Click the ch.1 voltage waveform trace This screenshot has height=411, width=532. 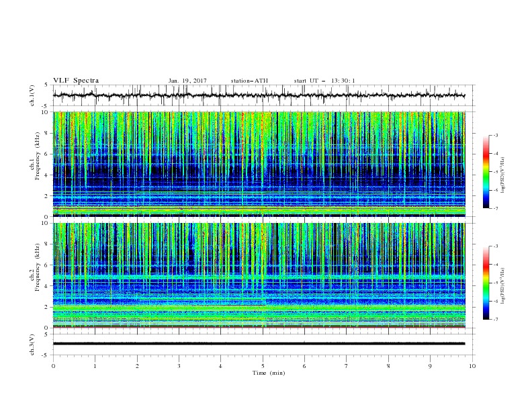tap(259, 95)
